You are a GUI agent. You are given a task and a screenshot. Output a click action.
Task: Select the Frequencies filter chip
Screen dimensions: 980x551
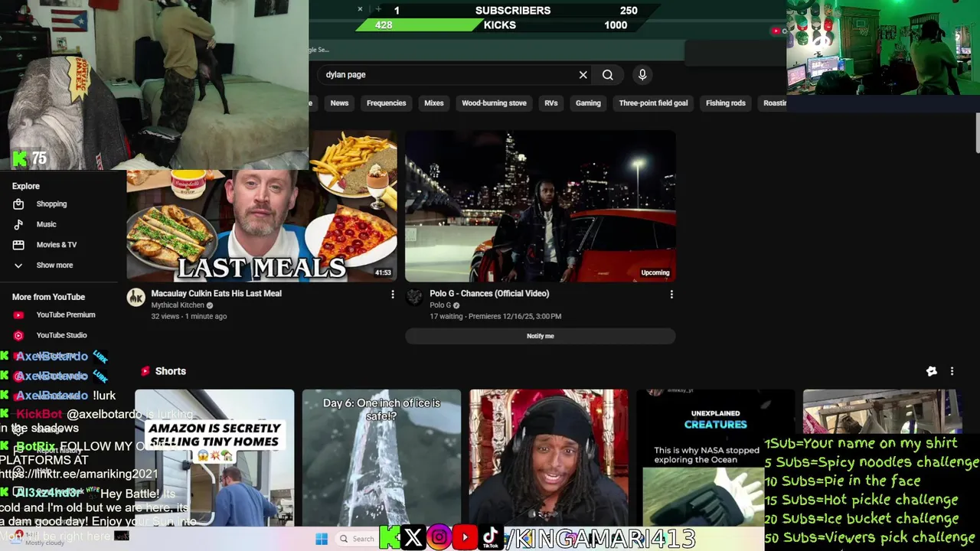coord(386,103)
